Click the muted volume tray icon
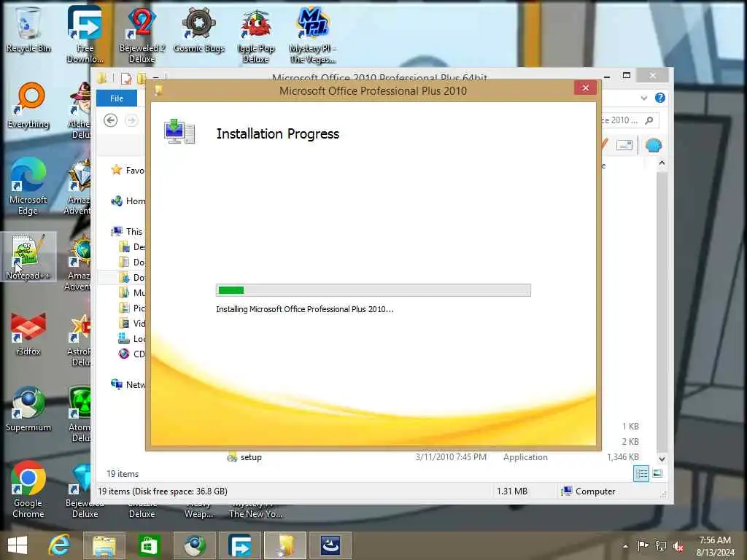The image size is (747, 560). pyautogui.click(x=678, y=546)
